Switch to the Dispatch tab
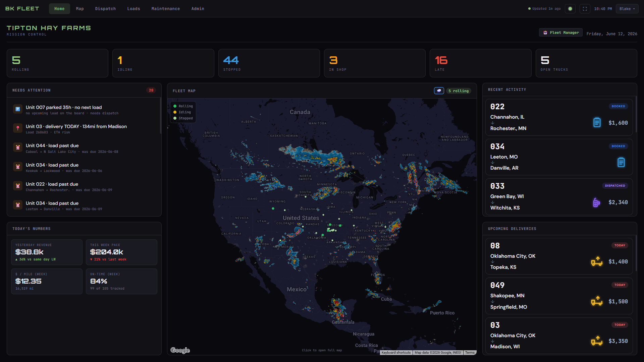 105,9
